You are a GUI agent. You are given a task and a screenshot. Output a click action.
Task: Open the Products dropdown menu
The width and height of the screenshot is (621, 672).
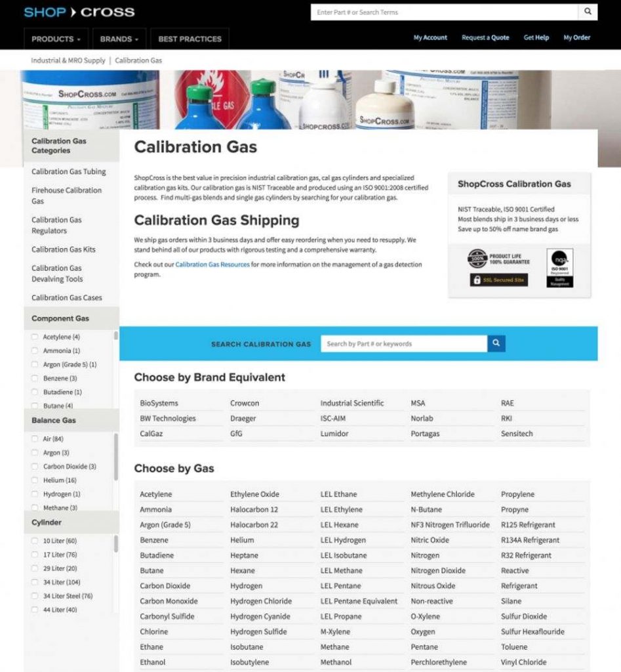pos(56,39)
